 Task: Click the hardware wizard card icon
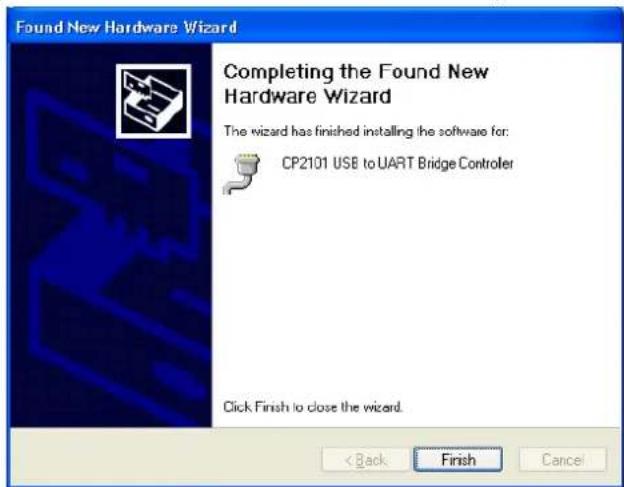click(x=154, y=101)
